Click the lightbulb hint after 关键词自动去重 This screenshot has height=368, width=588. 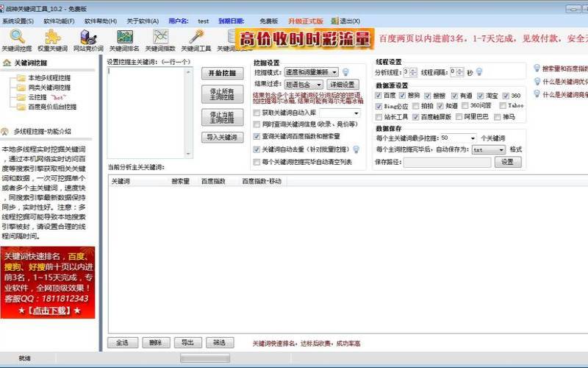[x=356, y=149]
